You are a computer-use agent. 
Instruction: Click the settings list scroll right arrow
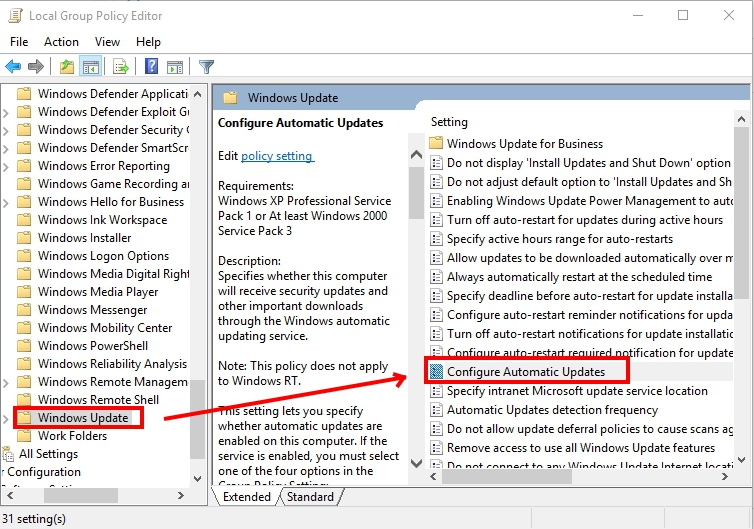click(725, 477)
